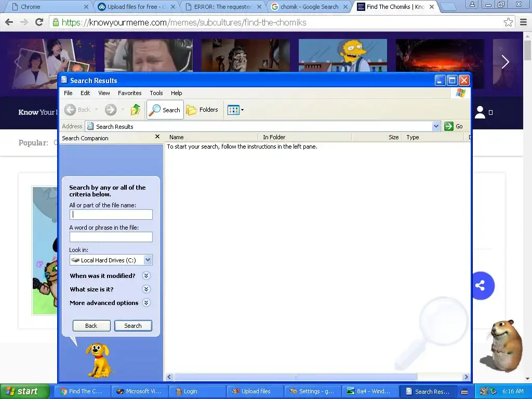The width and height of the screenshot is (532, 399).
Task: Switch to Login taskbar button
Action: 197,391
